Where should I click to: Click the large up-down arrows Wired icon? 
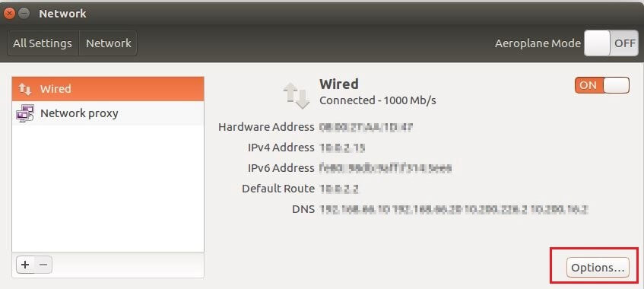coord(296,95)
